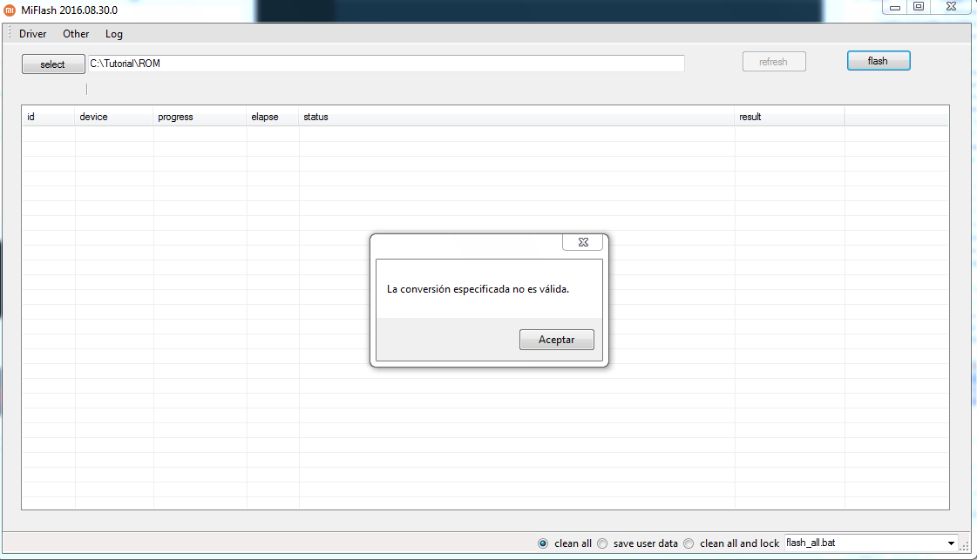Close the error dialog with its X button
The width and height of the screenshot is (977, 560).
coord(582,242)
